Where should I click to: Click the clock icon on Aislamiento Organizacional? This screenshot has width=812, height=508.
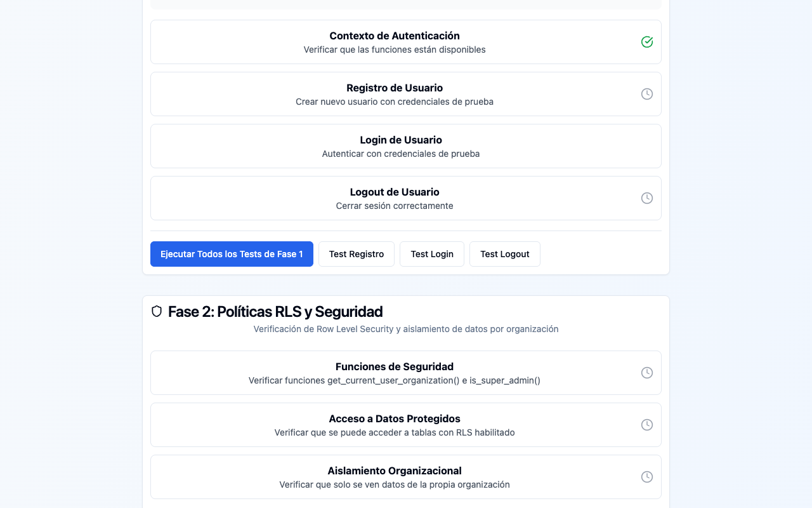646,476
